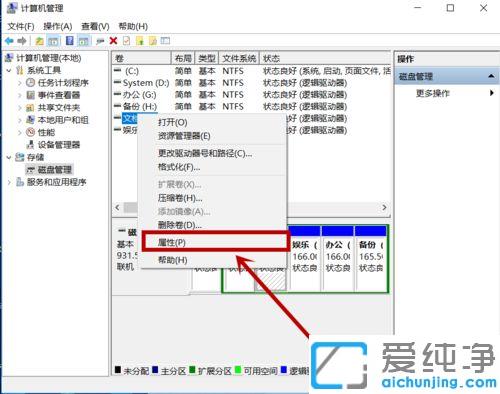Click the green 扩展分区 legend swatch
Screen dimensions: 500x394
coord(192,370)
